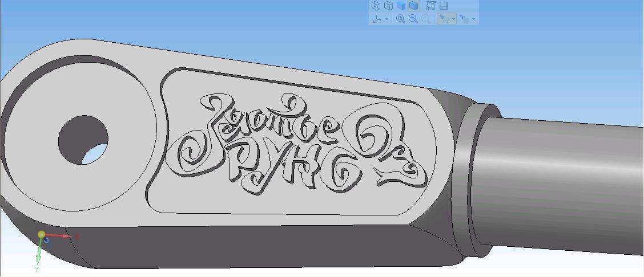The image size is (644, 277).
Task: Choose shaded display without edges
Action: (401, 6)
